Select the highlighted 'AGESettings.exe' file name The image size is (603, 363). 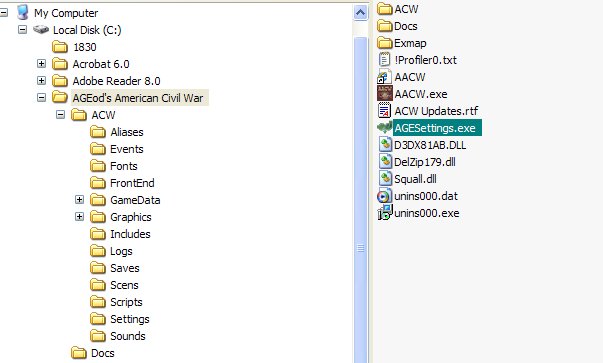[x=437, y=128]
